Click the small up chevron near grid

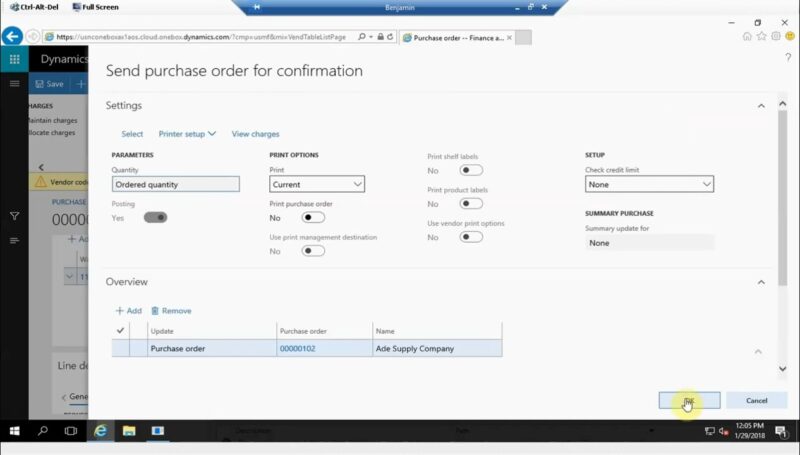pos(758,351)
